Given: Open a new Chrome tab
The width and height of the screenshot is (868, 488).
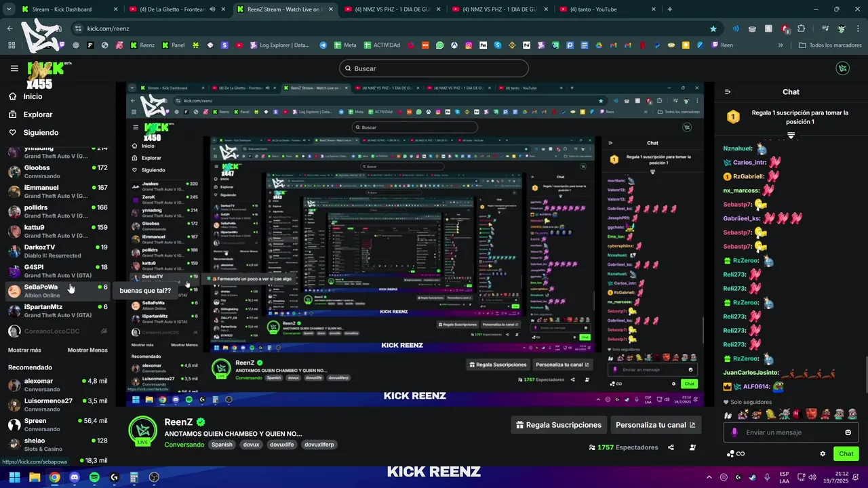Looking at the screenshot, I should pos(670,9).
